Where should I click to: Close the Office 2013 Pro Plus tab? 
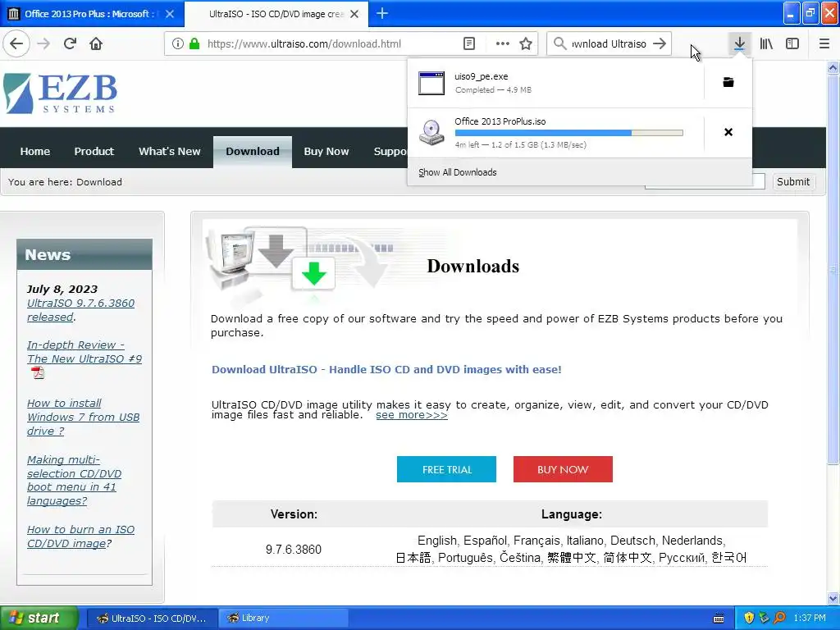[x=169, y=14]
